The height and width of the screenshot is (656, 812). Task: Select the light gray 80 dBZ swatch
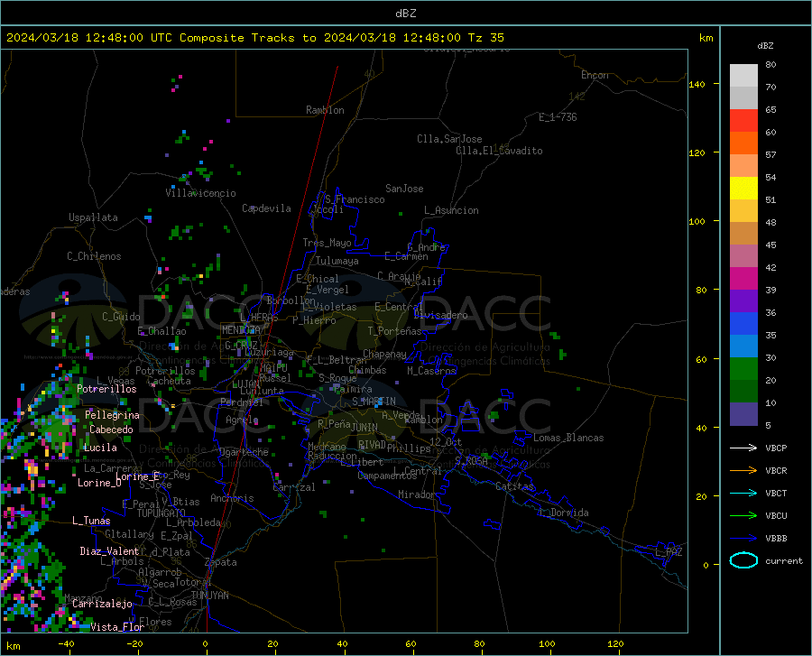(743, 76)
